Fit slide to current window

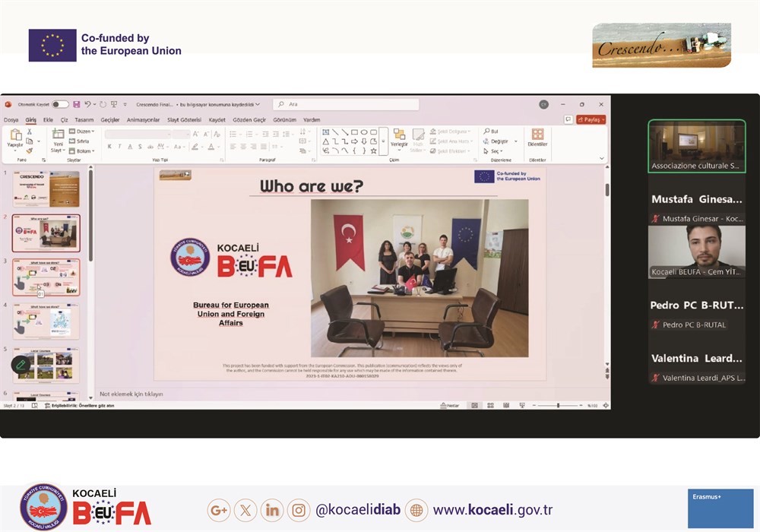click(606, 406)
